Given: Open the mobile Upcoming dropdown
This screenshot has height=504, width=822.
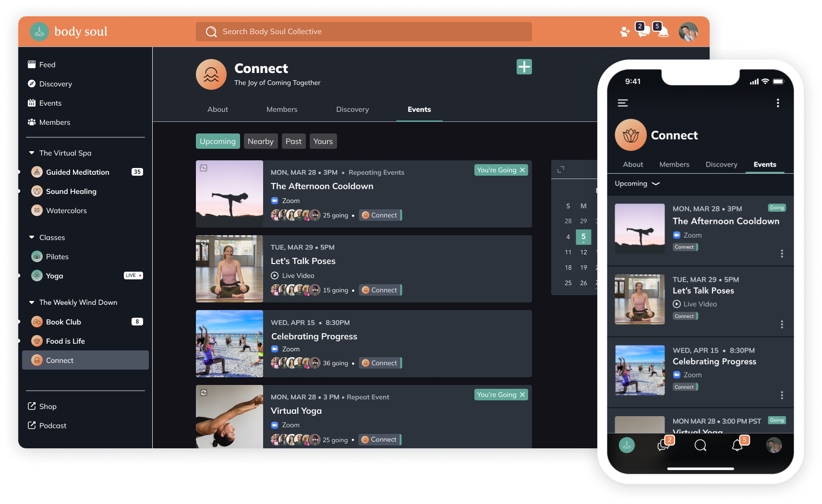Looking at the screenshot, I should click(637, 183).
